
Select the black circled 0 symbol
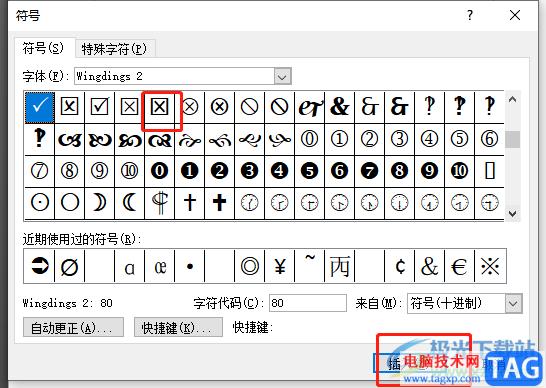[x=159, y=171]
